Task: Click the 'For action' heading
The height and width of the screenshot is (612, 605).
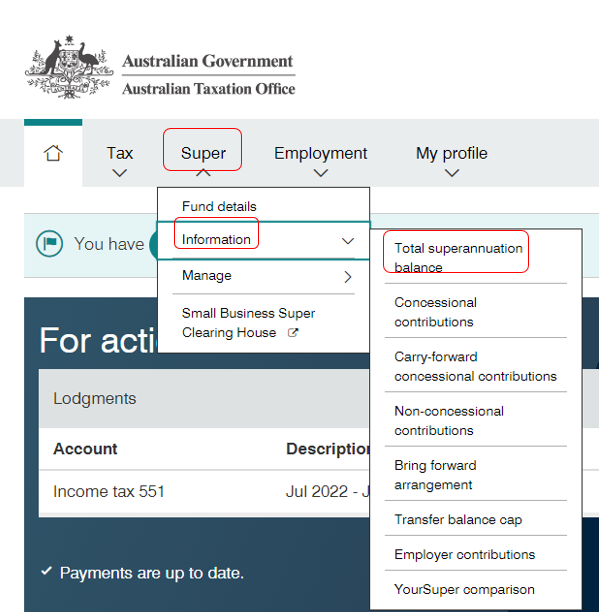Action: (98, 341)
